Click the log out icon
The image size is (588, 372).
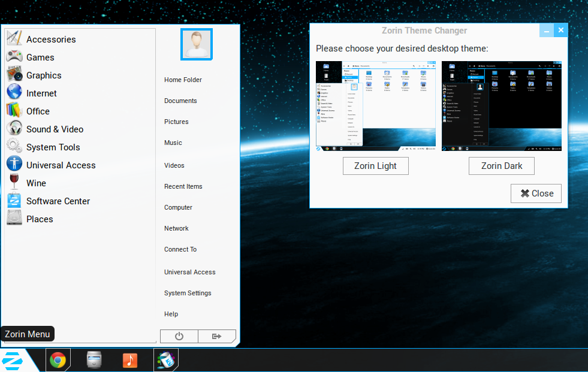(x=217, y=336)
